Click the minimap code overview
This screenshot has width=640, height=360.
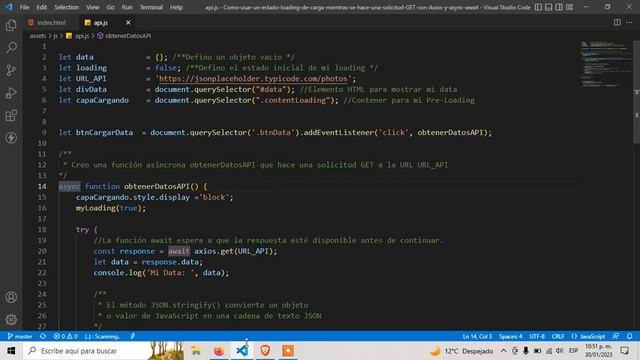pyautogui.click(x=606, y=63)
